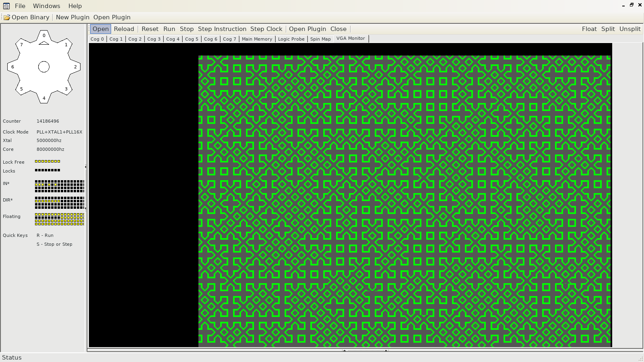Viewport: 644px width, 362px height.
Task: Select cog 0 on the hub diagram
Action: click(x=44, y=35)
